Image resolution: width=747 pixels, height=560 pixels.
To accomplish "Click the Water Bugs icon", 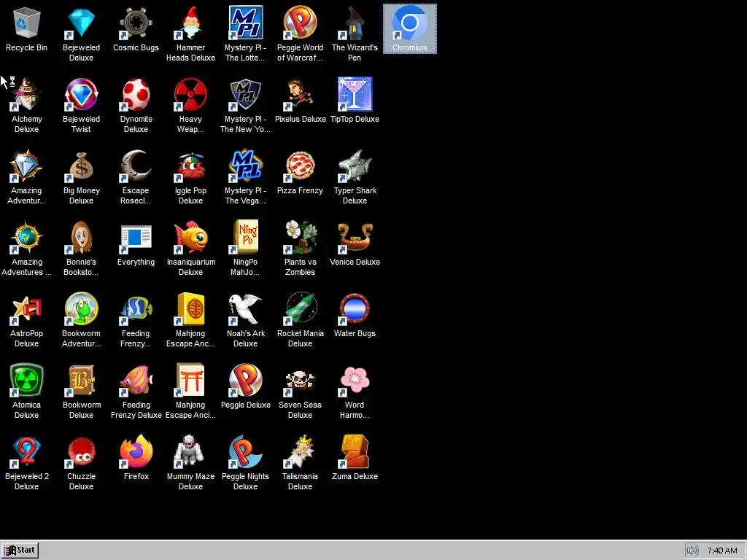I will 355,308.
